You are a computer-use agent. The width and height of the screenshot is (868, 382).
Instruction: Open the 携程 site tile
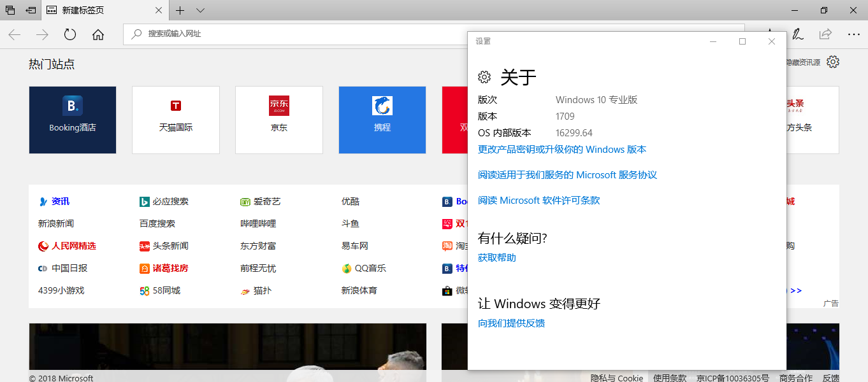[x=382, y=120]
